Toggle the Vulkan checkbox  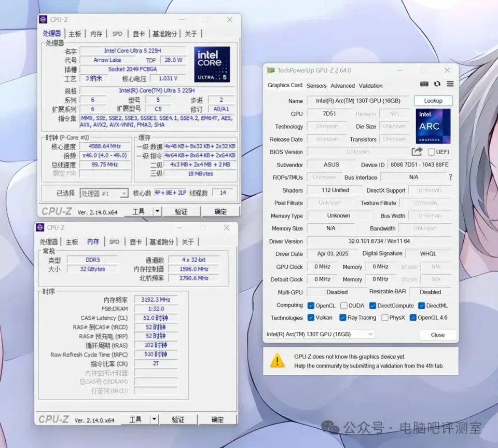point(311,318)
